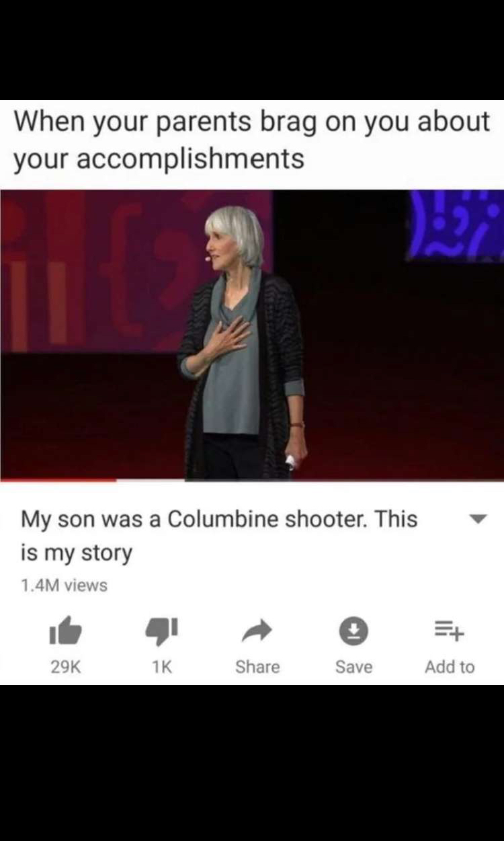Click the Save text label
The width and height of the screenshot is (504, 841).
tap(353, 667)
